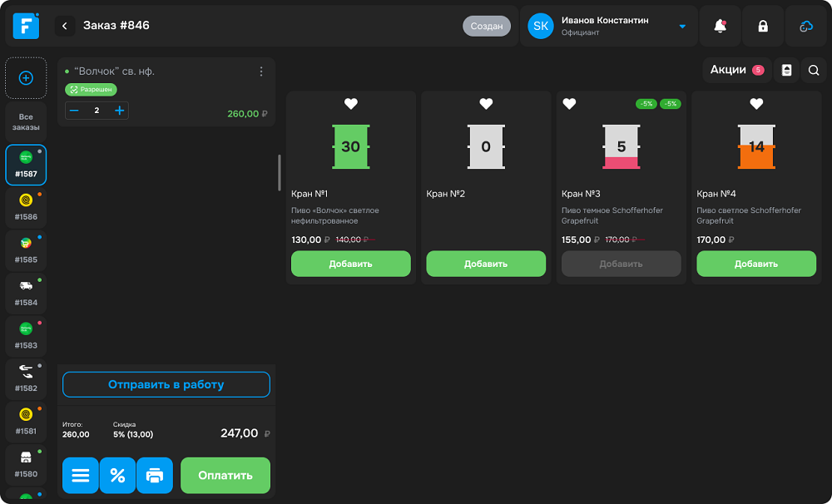Go back using the arrow next to Заказ #846
Viewport: 832px width, 504px height.
click(64, 26)
